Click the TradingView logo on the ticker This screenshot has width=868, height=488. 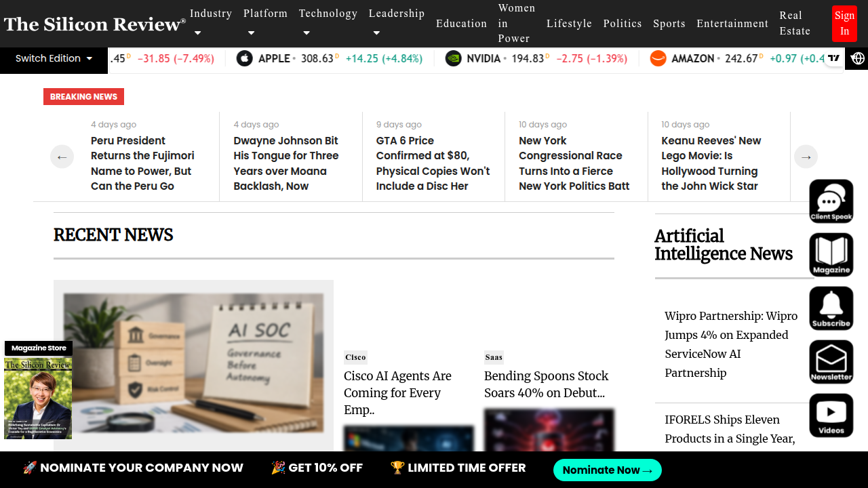(x=834, y=58)
